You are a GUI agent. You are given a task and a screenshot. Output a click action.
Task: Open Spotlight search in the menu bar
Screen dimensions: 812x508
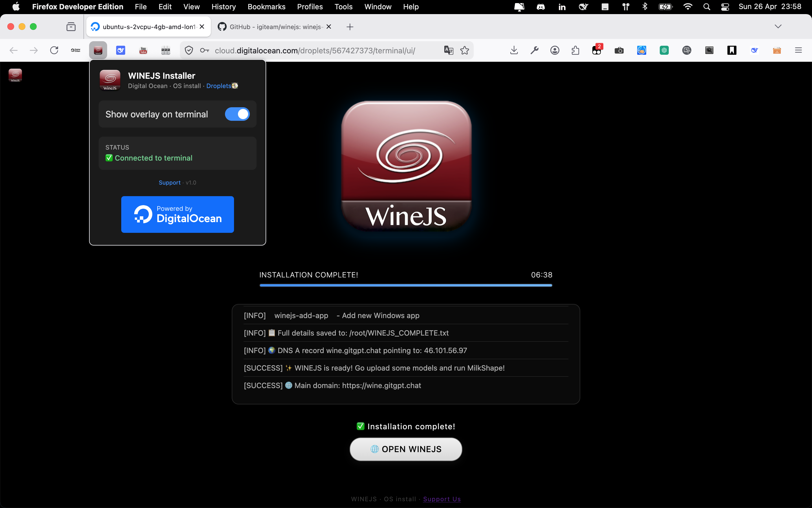point(707,7)
